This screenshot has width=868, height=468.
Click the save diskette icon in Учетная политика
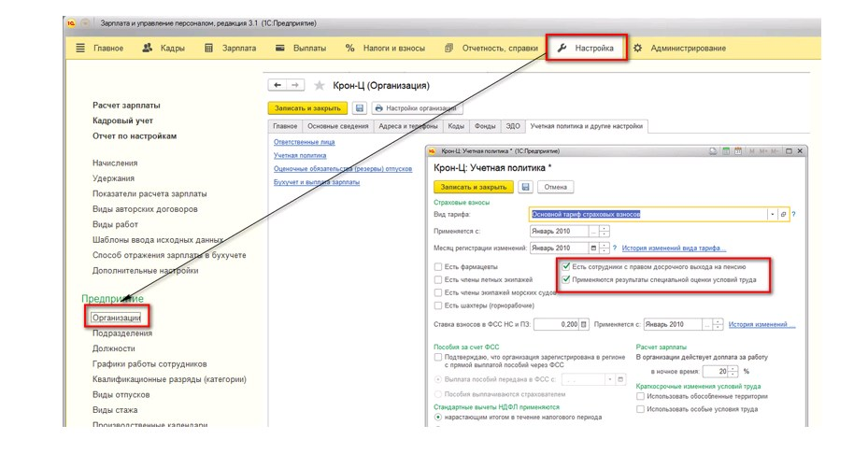(x=525, y=187)
